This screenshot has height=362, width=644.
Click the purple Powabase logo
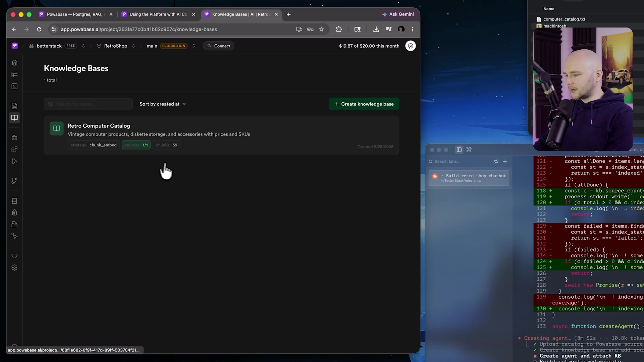click(15, 46)
